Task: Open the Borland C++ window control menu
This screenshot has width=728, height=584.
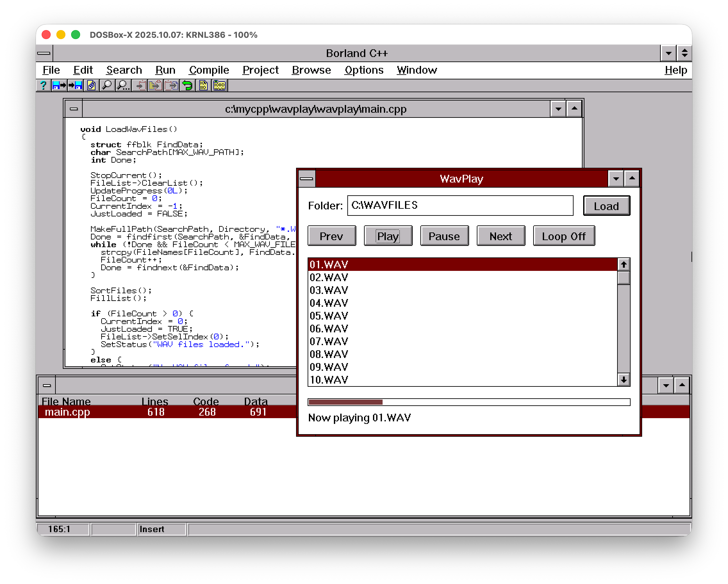Action: tap(44, 53)
